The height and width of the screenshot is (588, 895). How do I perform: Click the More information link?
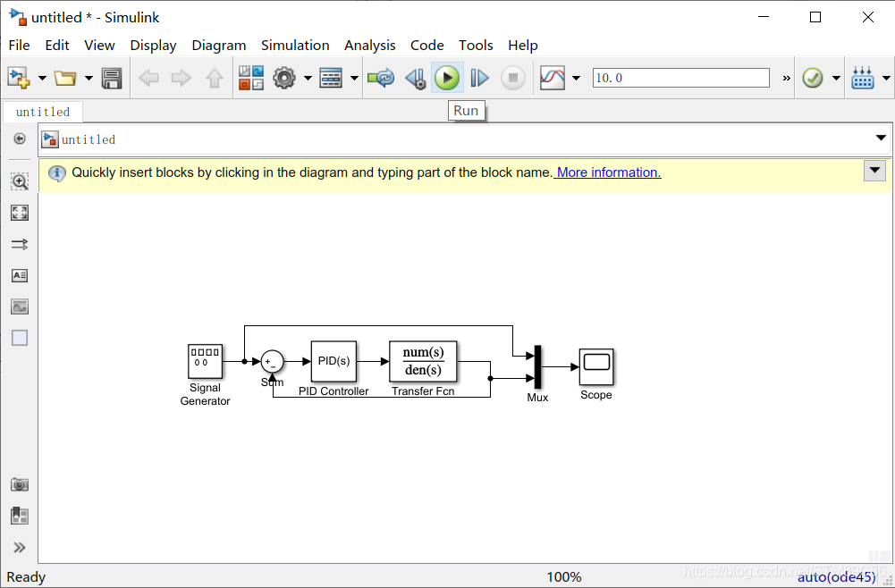click(x=607, y=172)
